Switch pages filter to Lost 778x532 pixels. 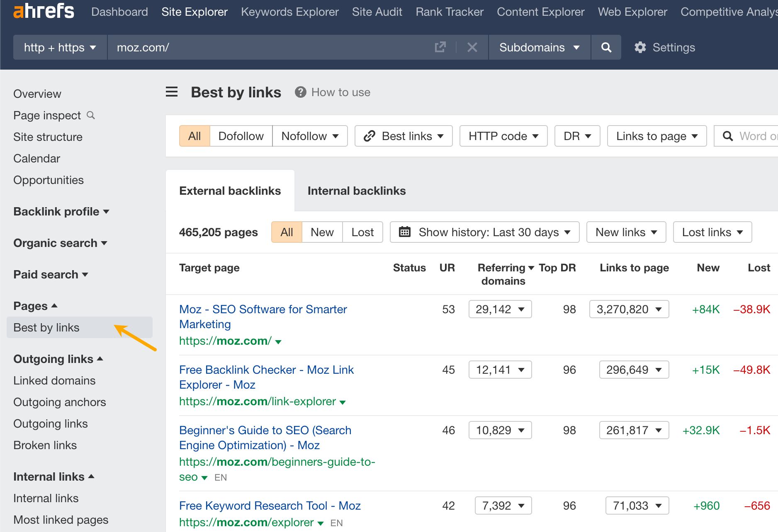click(362, 232)
